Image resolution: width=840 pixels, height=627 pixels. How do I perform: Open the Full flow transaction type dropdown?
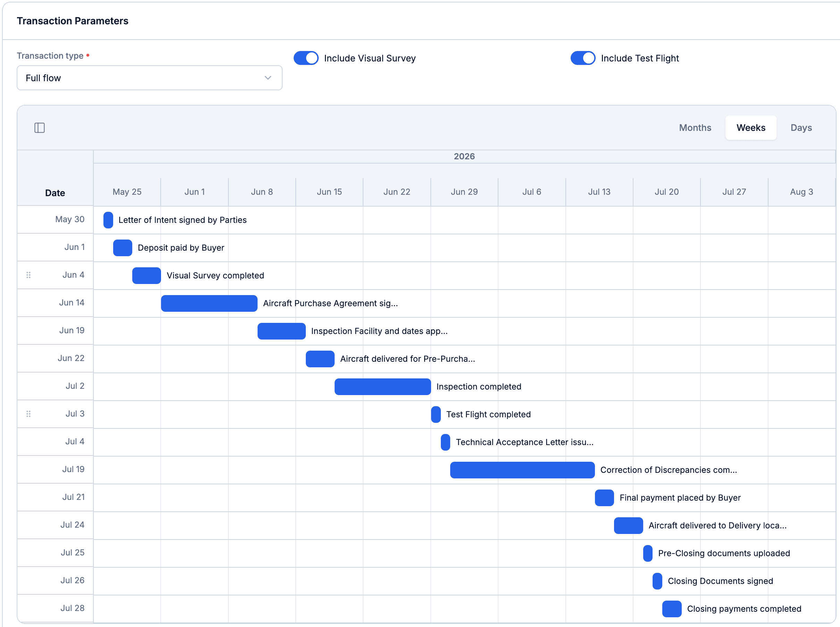click(150, 78)
